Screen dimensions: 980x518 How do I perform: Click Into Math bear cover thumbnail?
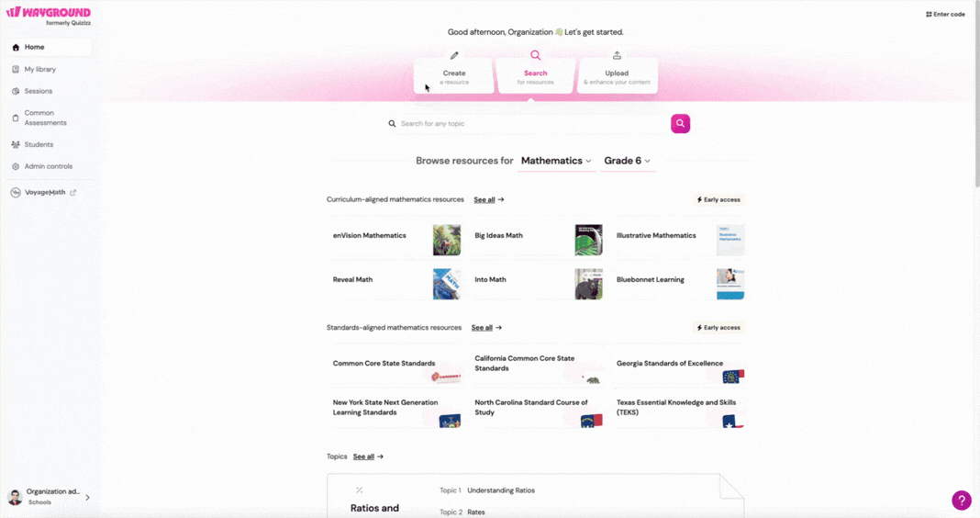[589, 285]
